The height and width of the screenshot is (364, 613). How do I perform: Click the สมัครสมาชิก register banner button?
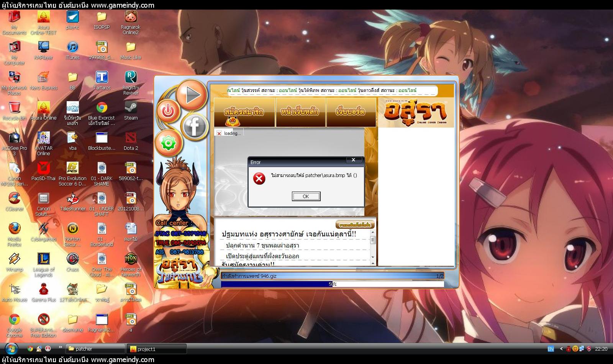(x=244, y=112)
